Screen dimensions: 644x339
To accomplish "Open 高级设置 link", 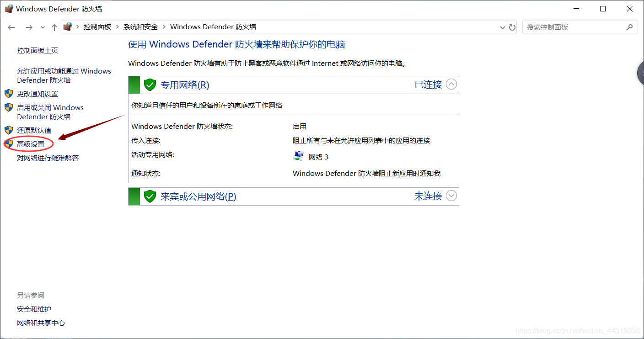I will (31, 144).
